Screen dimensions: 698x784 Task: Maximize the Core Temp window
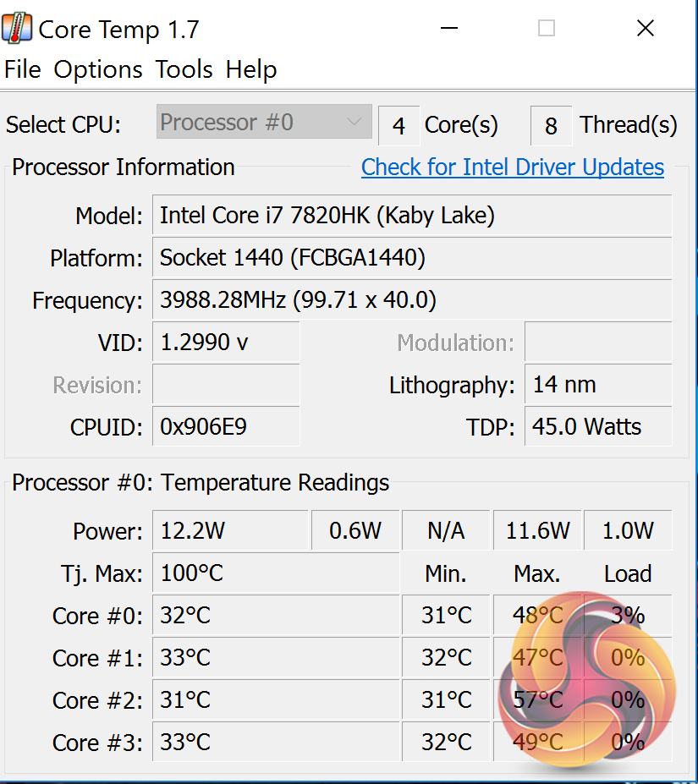coord(547,29)
